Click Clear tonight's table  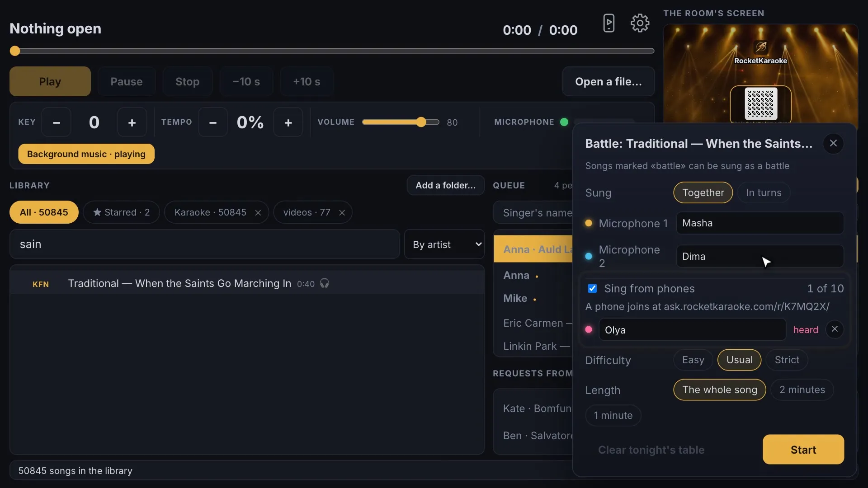tap(651, 450)
